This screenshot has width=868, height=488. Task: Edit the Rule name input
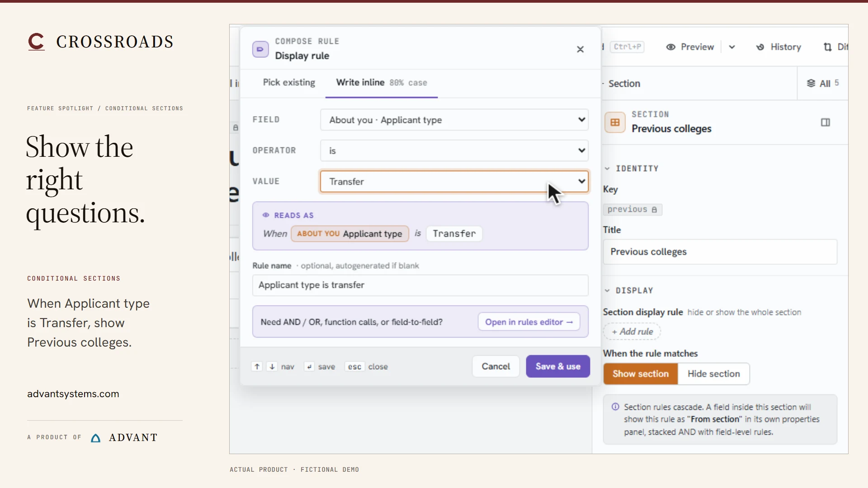coord(420,285)
